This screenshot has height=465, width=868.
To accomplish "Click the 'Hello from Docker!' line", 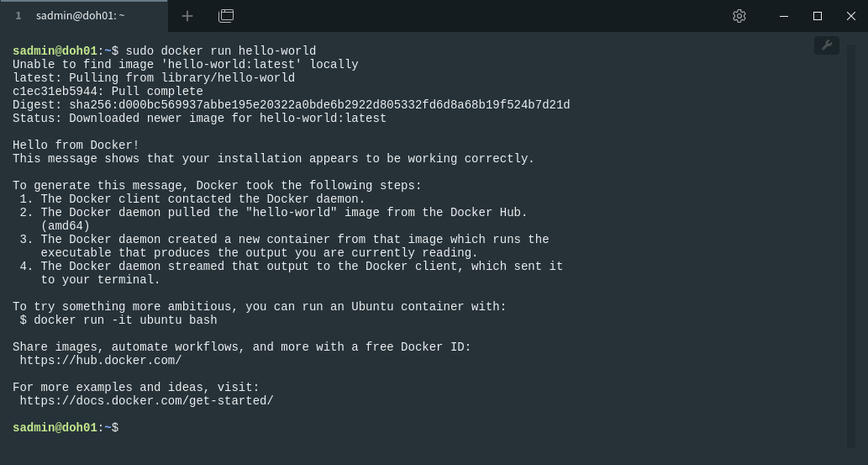I will [76, 145].
